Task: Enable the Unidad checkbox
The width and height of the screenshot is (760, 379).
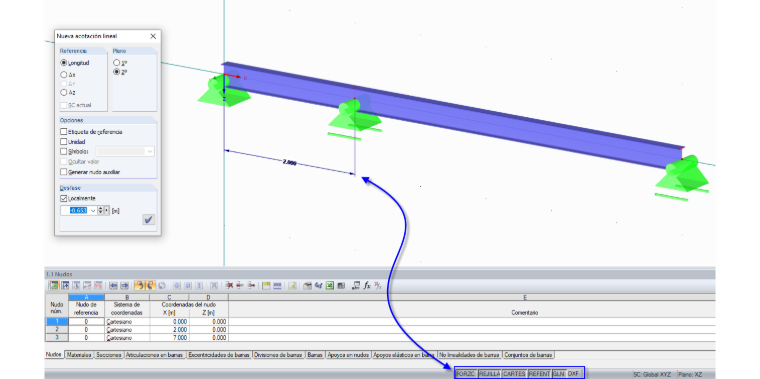Action: coord(63,142)
